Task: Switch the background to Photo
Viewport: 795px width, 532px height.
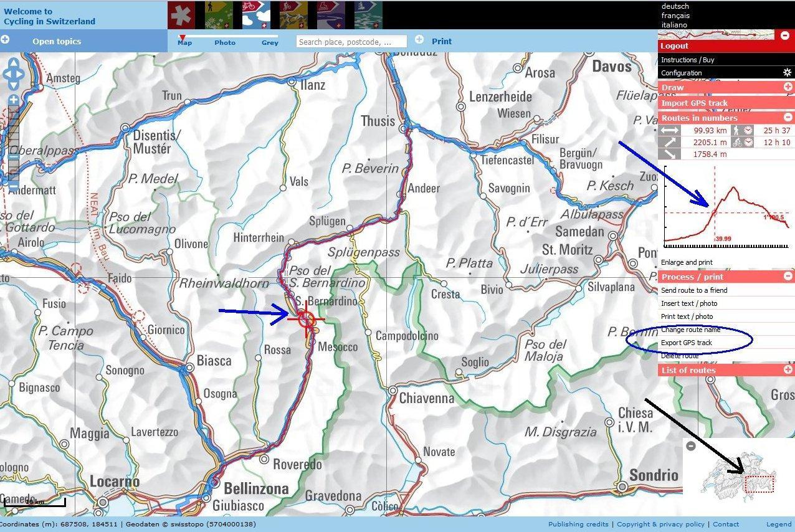Action: click(225, 42)
